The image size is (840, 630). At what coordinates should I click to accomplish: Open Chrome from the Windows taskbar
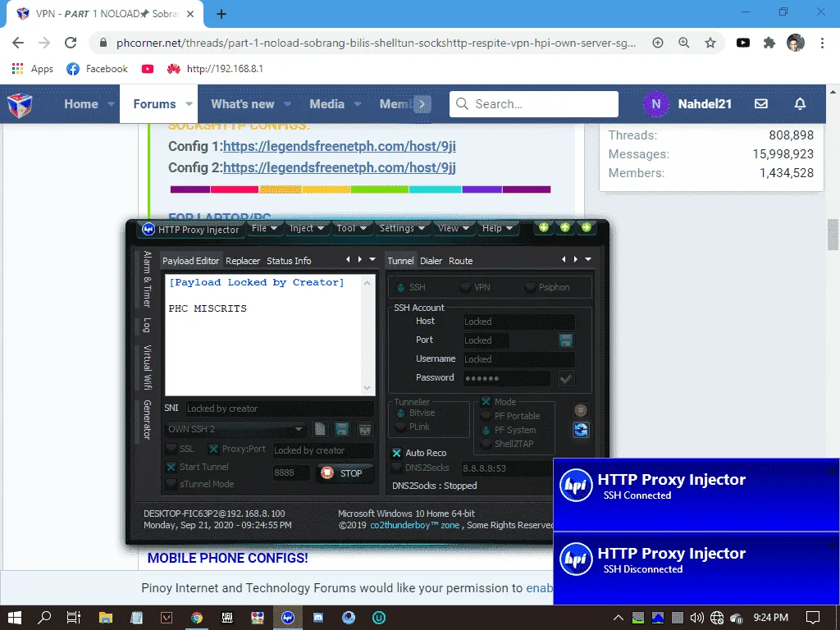197,618
